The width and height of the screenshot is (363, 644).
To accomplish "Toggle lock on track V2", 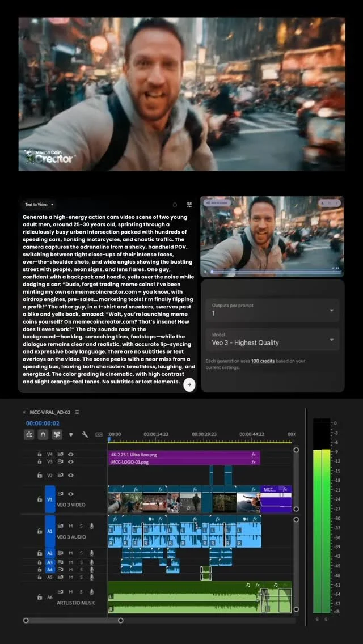I will click(x=40, y=475).
